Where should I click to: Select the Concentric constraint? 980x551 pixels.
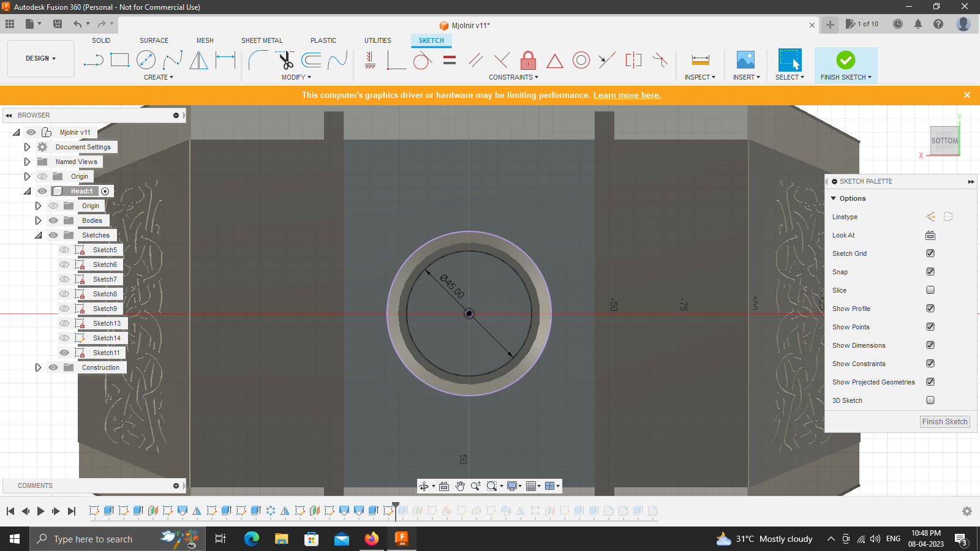pos(581,60)
